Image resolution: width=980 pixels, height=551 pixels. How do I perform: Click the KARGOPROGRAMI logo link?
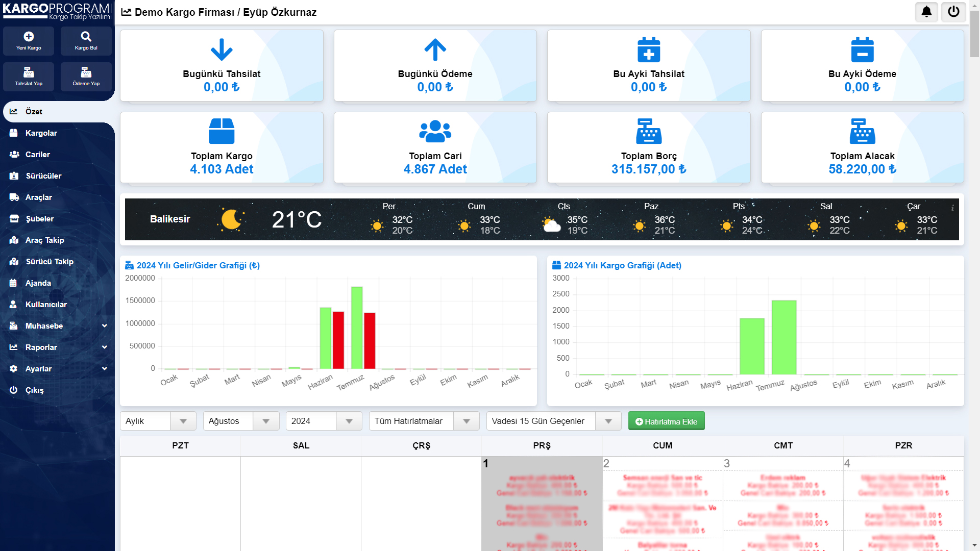pos(57,11)
